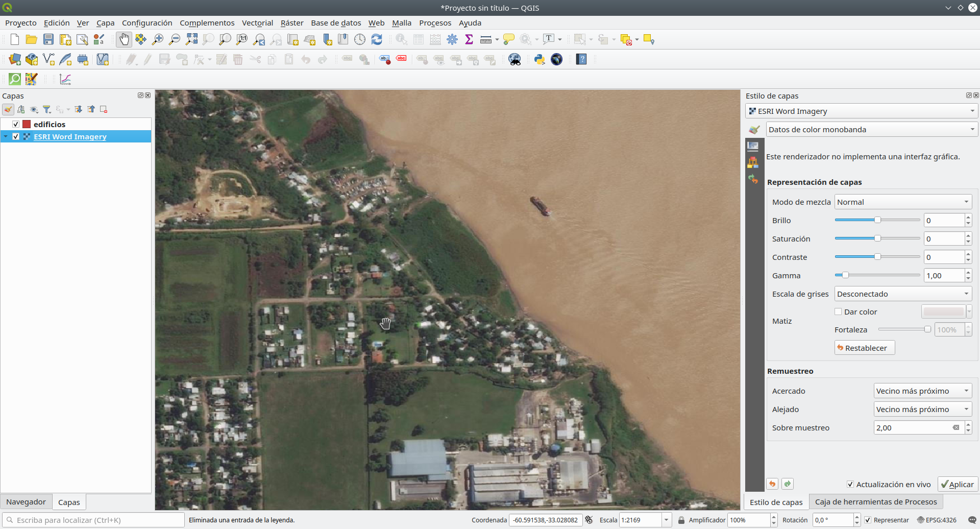Increase the Brillo spinbox value
The image size is (980, 529).
pos(968,217)
